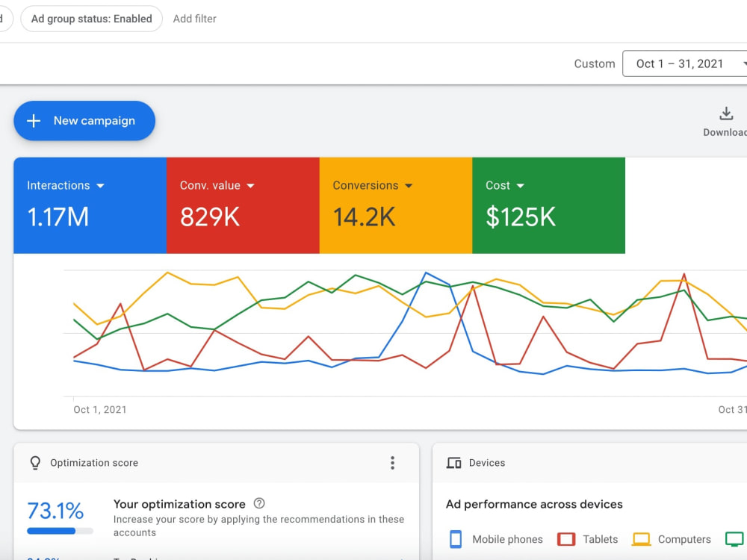
Task: Click the Mobile phones legend icon
Action: [456, 539]
